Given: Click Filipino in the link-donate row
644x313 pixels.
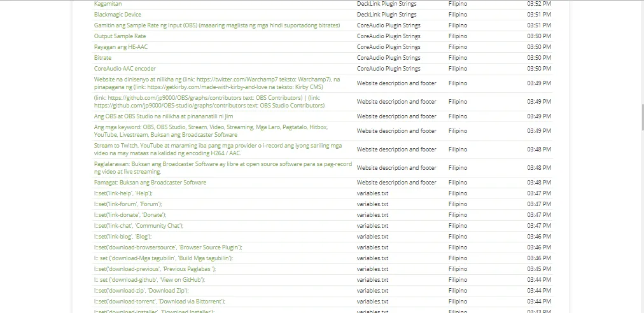Looking at the screenshot, I should tap(458, 215).
